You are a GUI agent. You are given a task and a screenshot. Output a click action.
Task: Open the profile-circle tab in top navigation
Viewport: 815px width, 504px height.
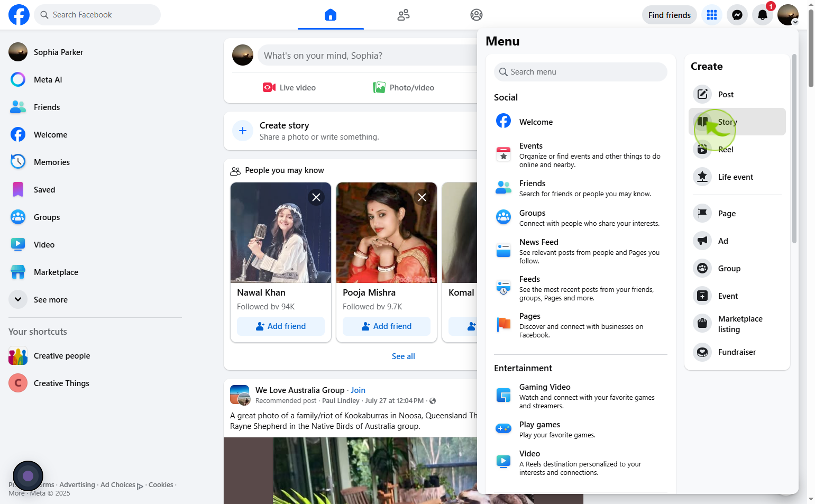477,15
